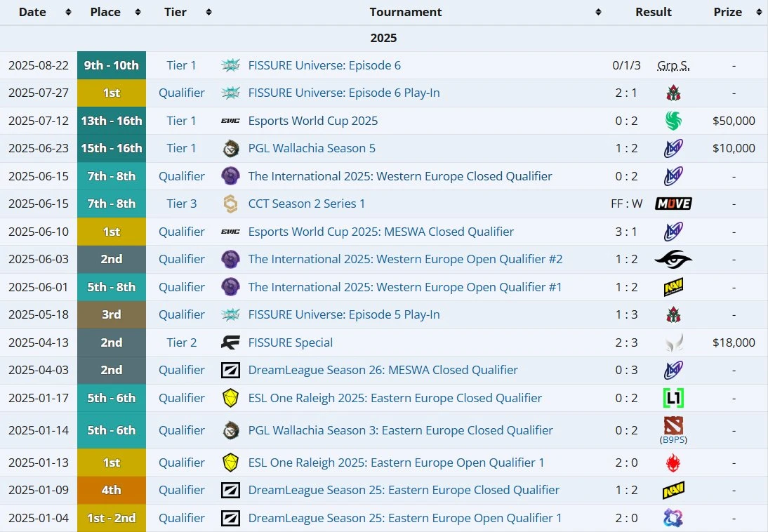The image size is (768, 532).
Task: Click NAVI logo in DreamLeague Season 25 row
Action: pyautogui.click(x=673, y=490)
